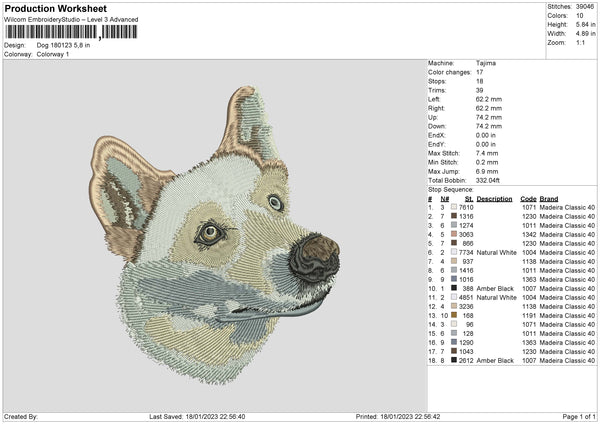Click the black swatch with 388 stitches
The height and width of the screenshot is (424, 600).
pos(454,288)
